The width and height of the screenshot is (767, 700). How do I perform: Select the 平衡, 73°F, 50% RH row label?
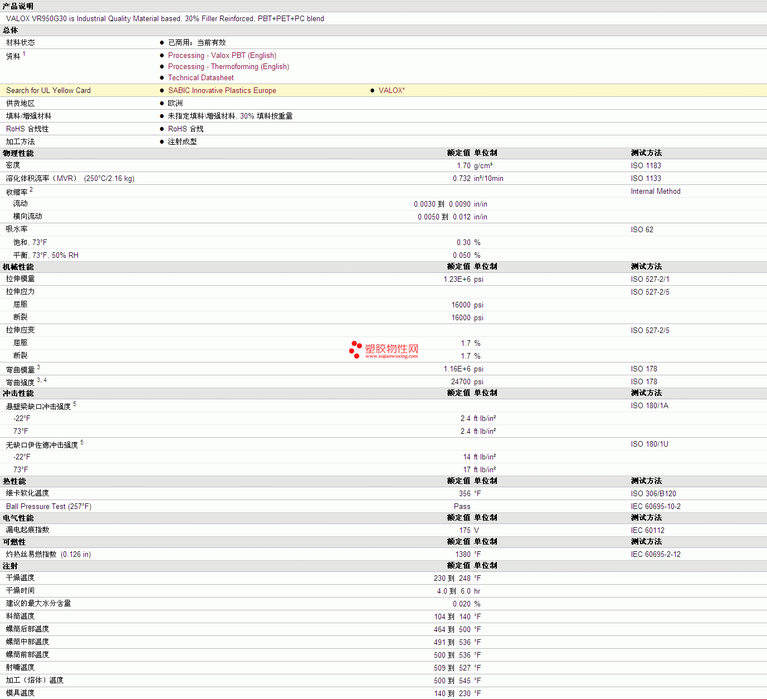click(46, 256)
